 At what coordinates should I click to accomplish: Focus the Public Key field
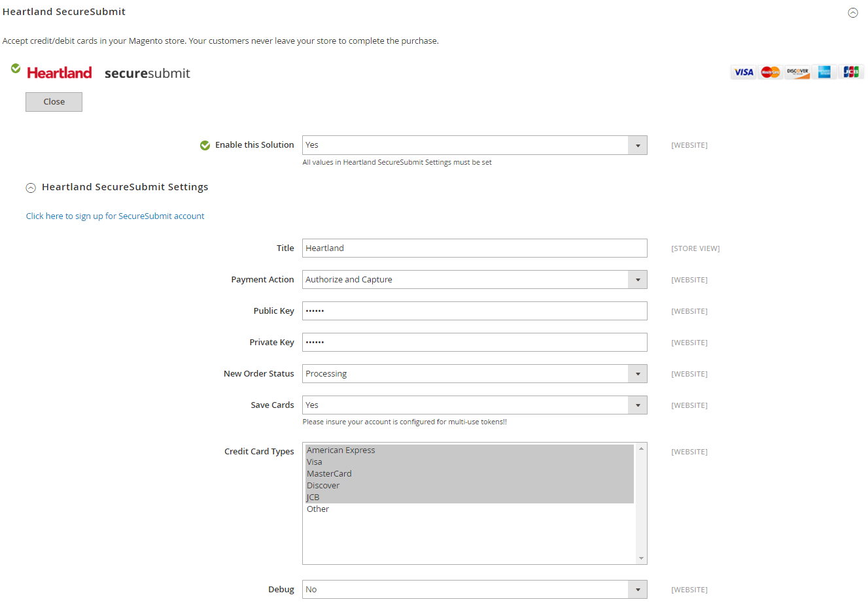tap(474, 311)
